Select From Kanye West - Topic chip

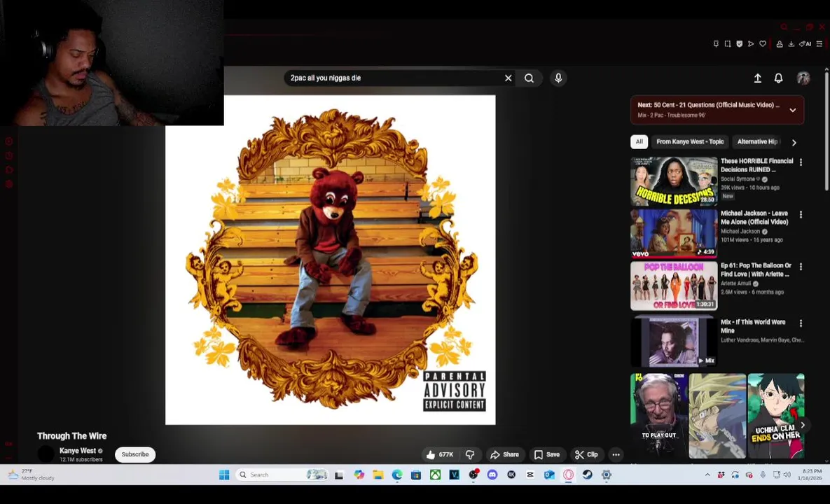690,141
